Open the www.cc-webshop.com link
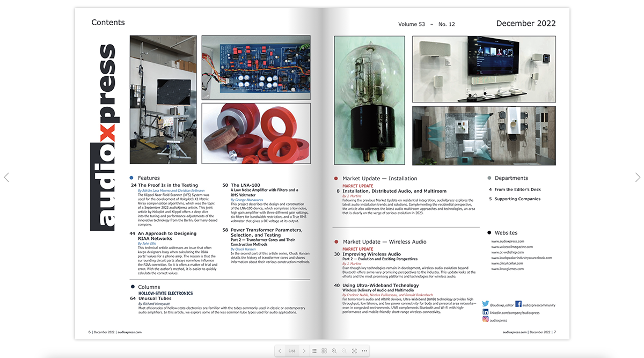The image size is (644, 358). (507, 252)
